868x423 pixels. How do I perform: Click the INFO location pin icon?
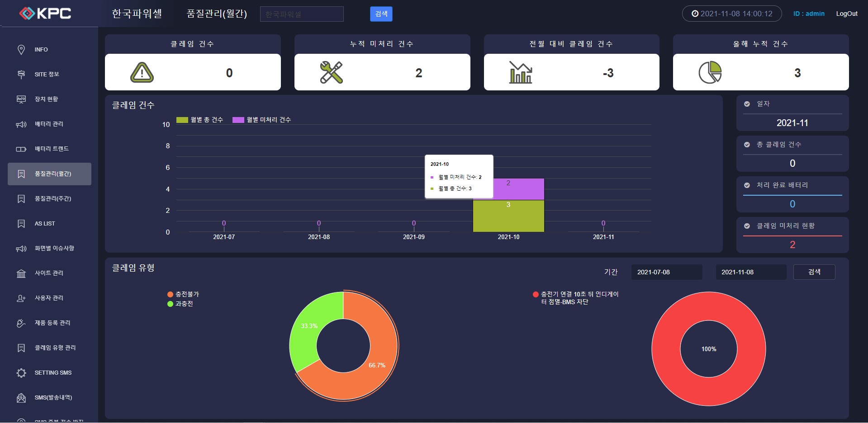point(21,50)
